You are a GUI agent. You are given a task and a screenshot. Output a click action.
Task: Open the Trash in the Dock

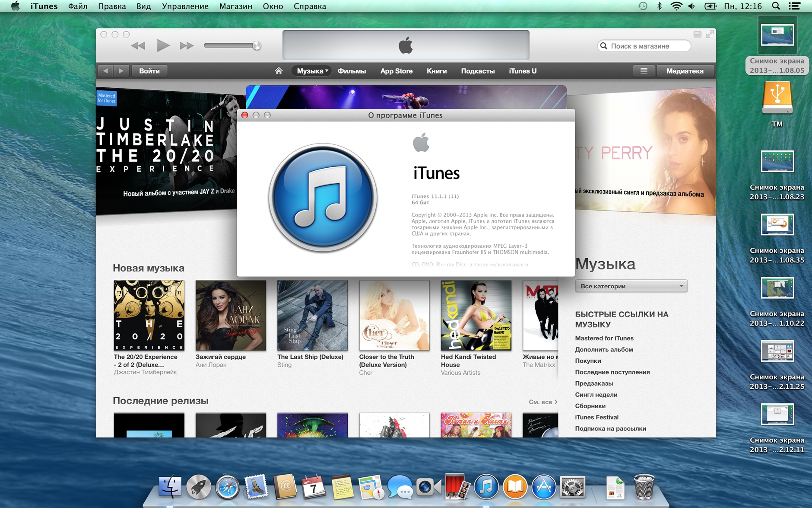point(644,487)
